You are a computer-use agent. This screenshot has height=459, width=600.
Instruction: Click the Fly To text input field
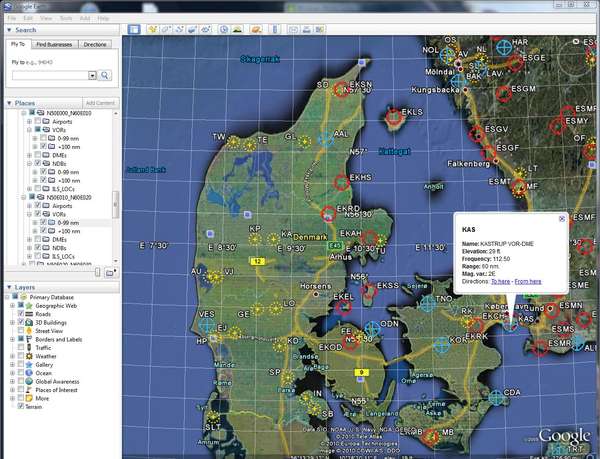(50, 75)
